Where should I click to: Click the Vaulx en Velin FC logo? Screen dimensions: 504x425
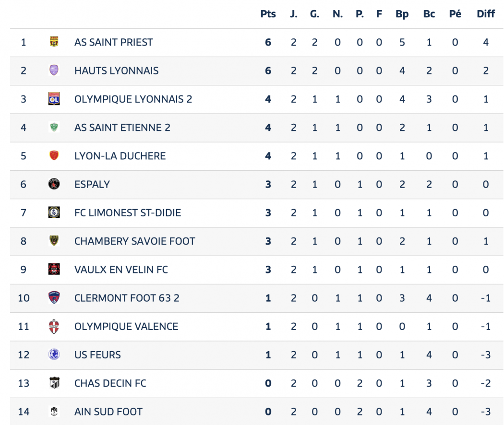click(x=54, y=270)
